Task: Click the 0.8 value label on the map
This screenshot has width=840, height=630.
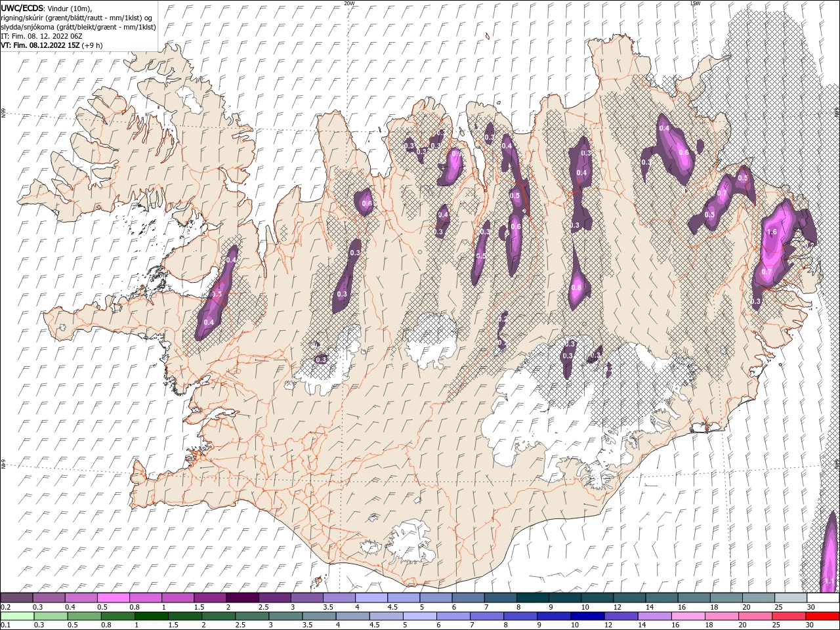Action: click(577, 287)
